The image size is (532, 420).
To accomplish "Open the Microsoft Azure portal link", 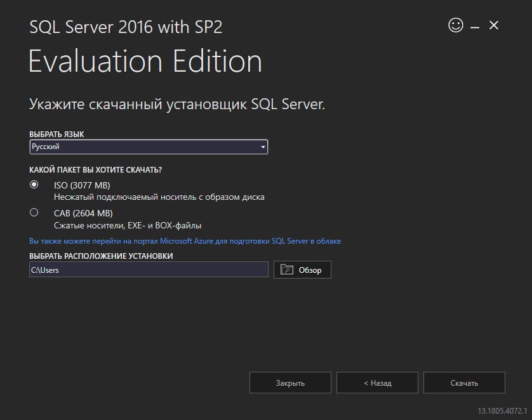I will pyautogui.click(x=185, y=241).
